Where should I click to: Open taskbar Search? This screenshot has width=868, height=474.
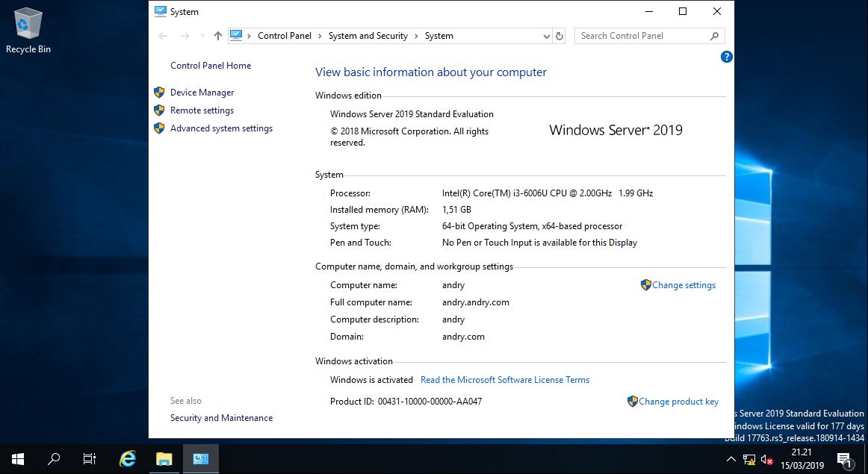pos(54,458)
